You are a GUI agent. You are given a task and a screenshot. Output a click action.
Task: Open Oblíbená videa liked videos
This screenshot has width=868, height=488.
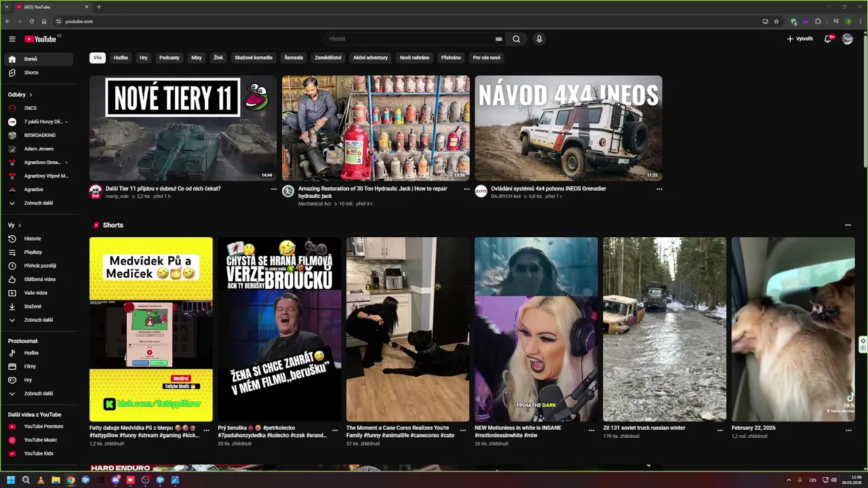coord(39,279)
